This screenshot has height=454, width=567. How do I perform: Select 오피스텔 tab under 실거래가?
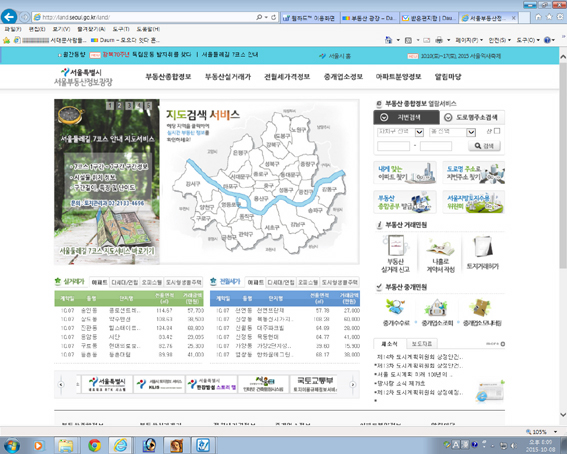(x=152, y=282)
